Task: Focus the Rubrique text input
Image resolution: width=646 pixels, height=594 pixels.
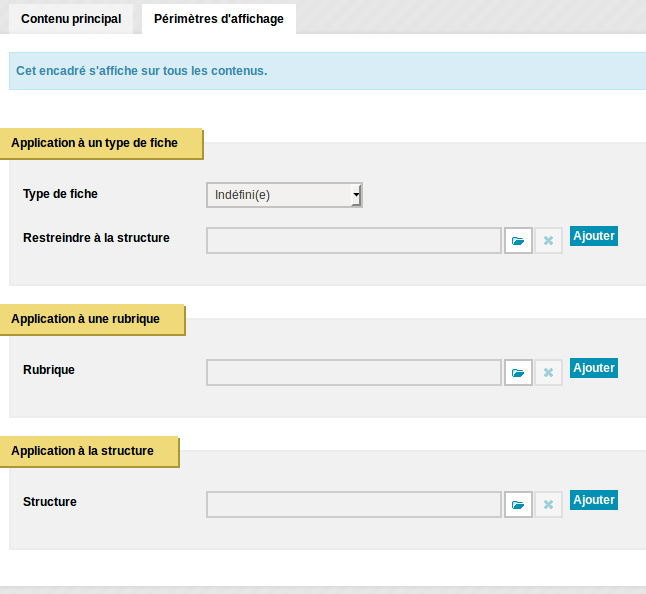Action: [354, 373]
